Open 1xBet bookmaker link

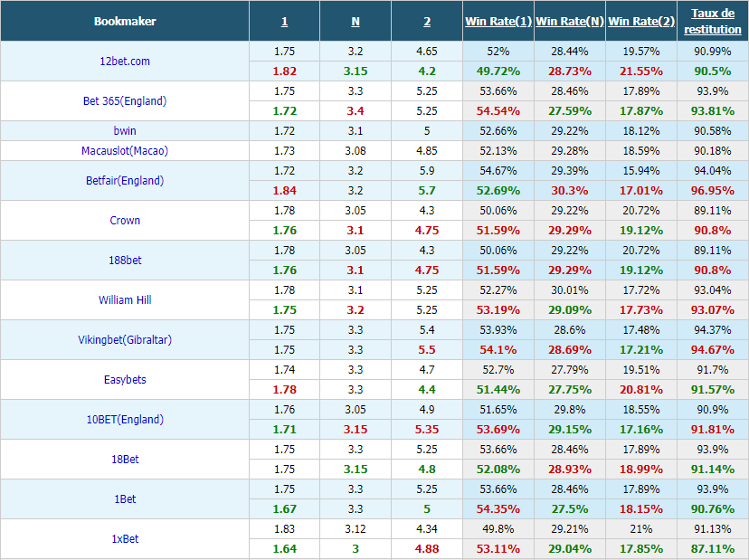click(x=125, y=539)
